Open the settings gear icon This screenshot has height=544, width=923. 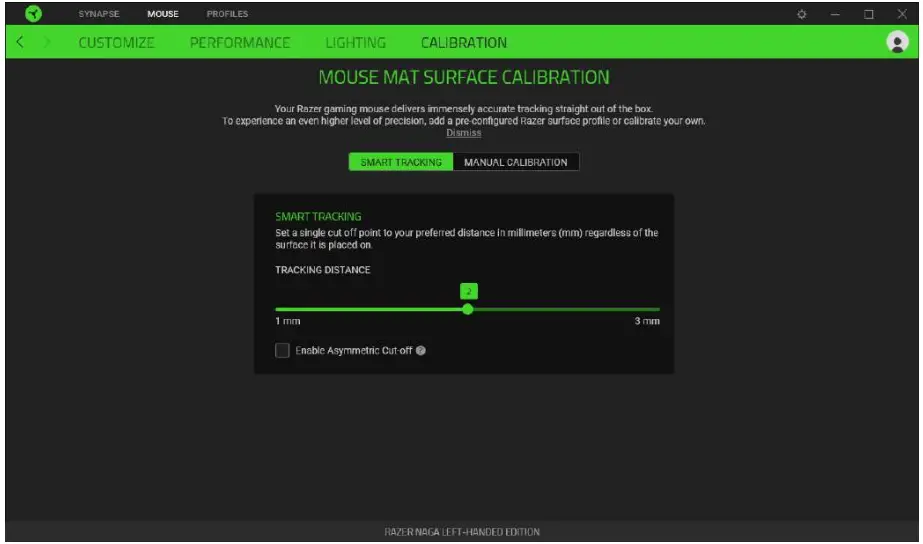pos(802,14)
